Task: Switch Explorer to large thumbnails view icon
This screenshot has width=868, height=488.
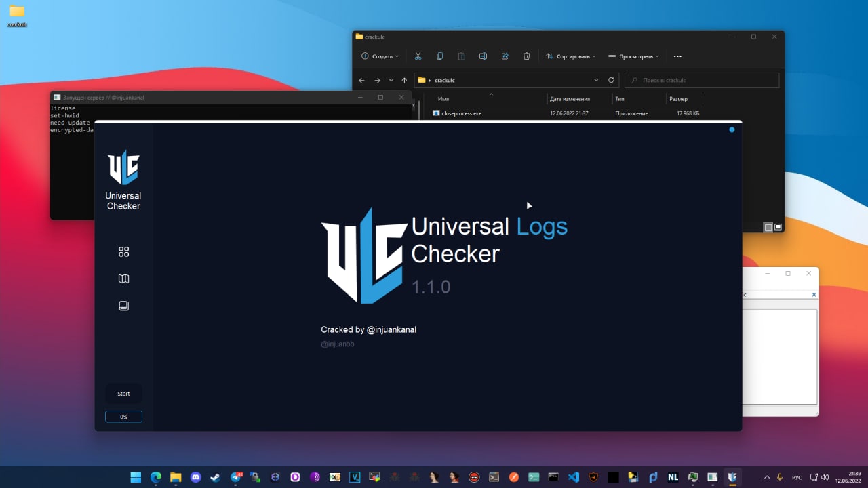Action: (778, 227)
